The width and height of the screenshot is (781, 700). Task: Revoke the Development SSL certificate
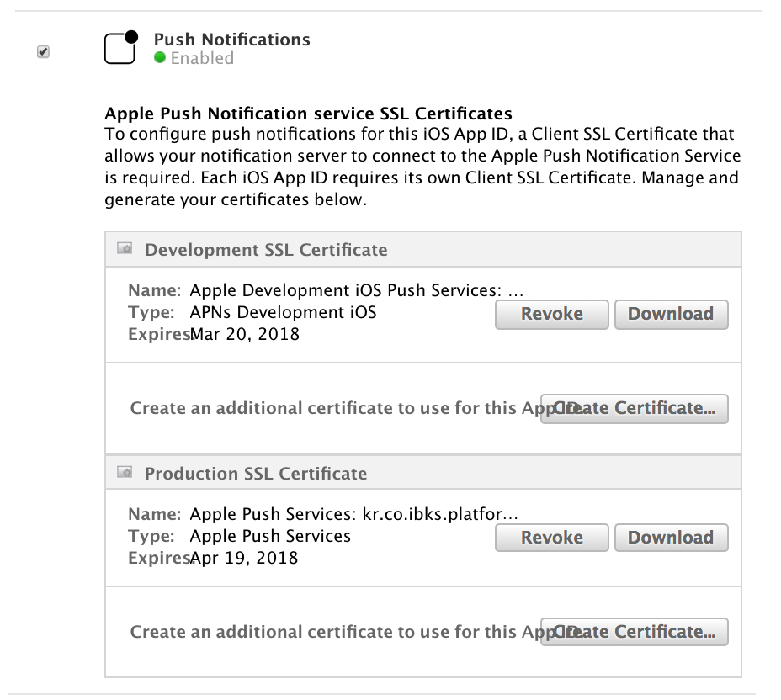pyautogui.click(x=551, y=314)
